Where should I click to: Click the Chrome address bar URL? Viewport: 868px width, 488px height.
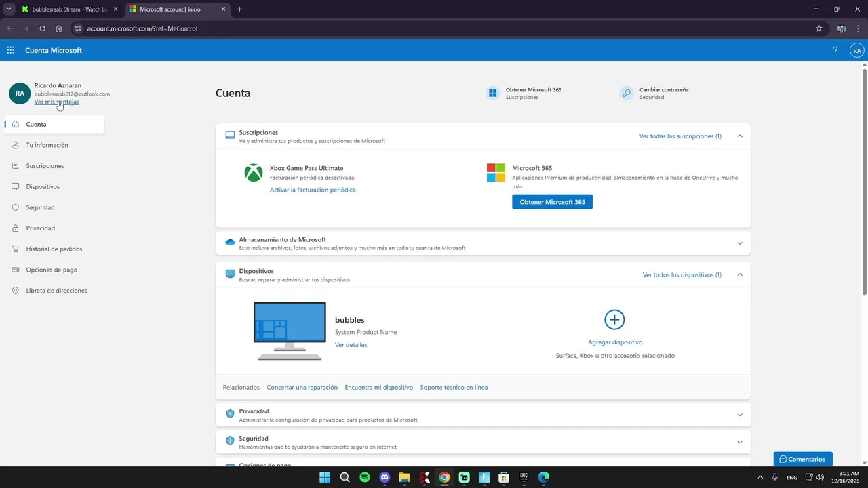(142, 28)
